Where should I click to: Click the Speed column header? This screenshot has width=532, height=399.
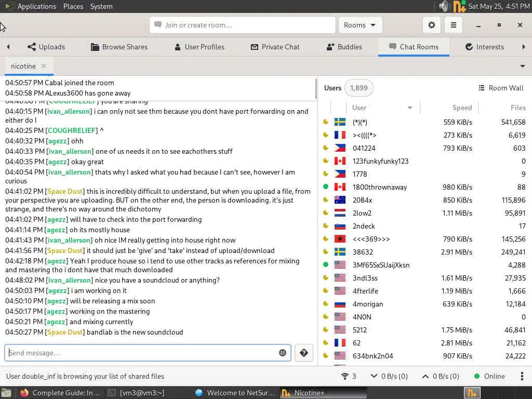[x=462, y=108]
